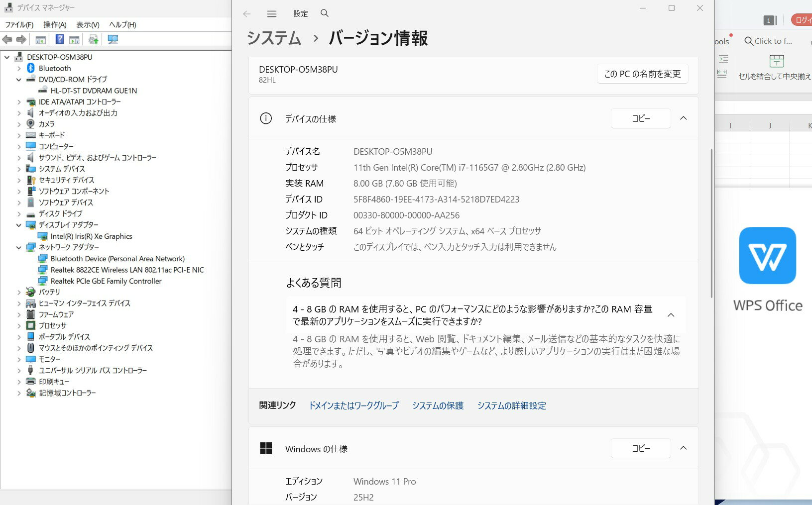Click the blue Help icon in Device Manager toolbar
Image resolution: width=812 pixels, height=505 pixels.
59,40
